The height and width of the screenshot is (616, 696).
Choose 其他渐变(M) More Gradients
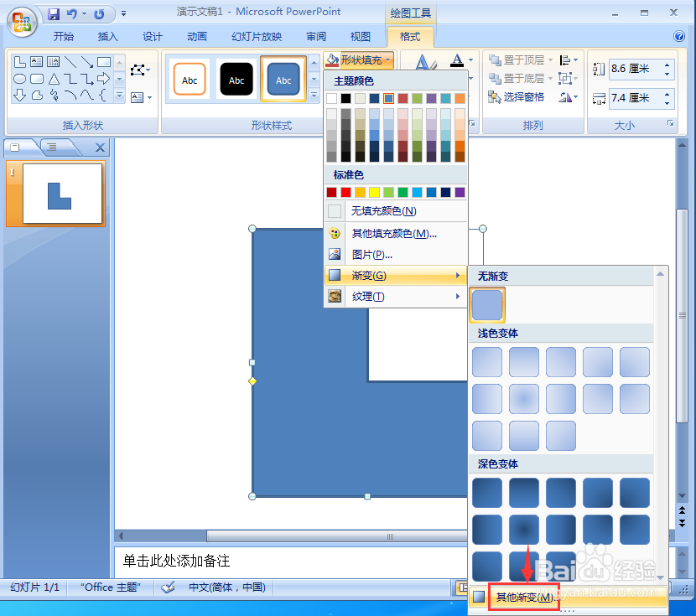pos(568,598)
